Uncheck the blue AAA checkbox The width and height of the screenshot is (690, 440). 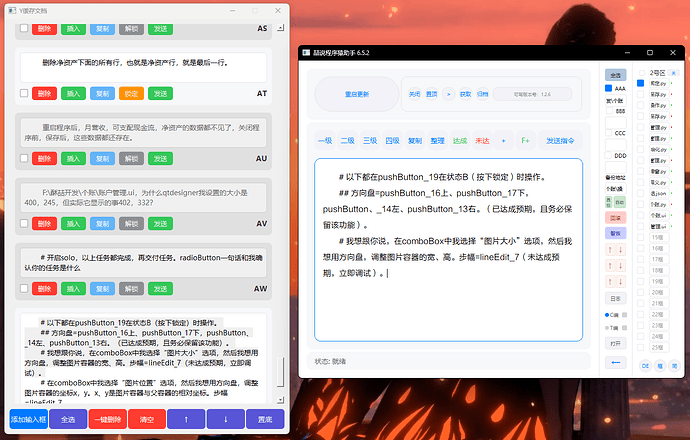[609, 88]
